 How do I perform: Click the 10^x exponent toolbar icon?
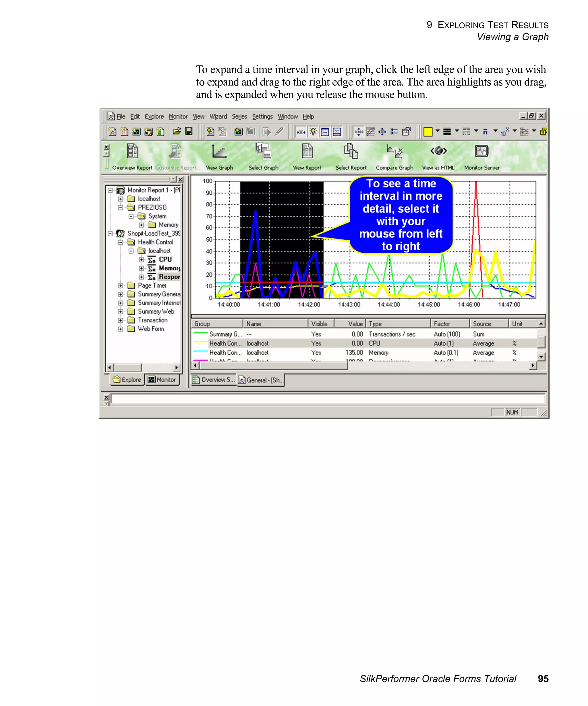504,132
